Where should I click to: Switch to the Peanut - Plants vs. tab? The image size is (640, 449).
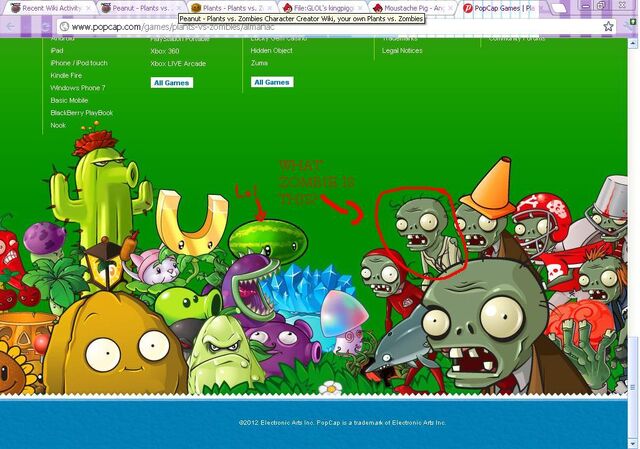[x=141, y=8]
